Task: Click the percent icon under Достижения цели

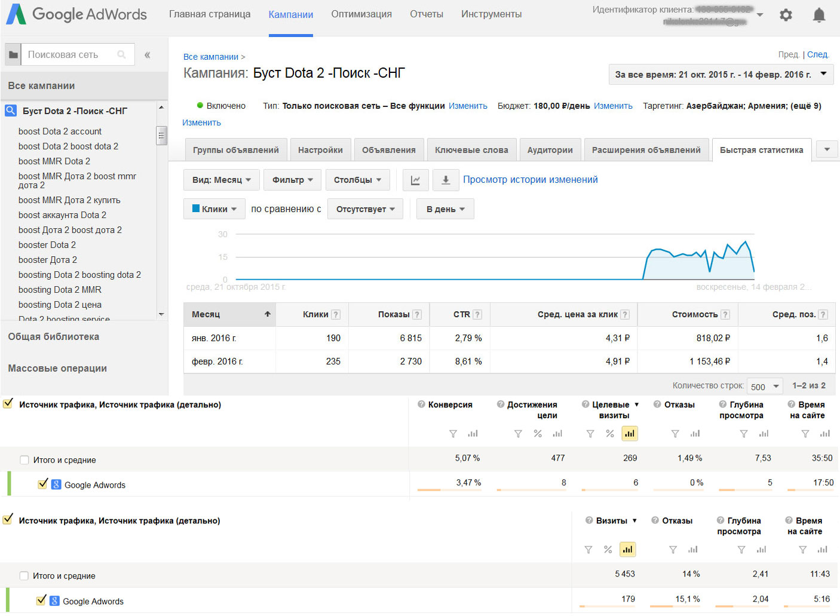Action: coord(538,434)
